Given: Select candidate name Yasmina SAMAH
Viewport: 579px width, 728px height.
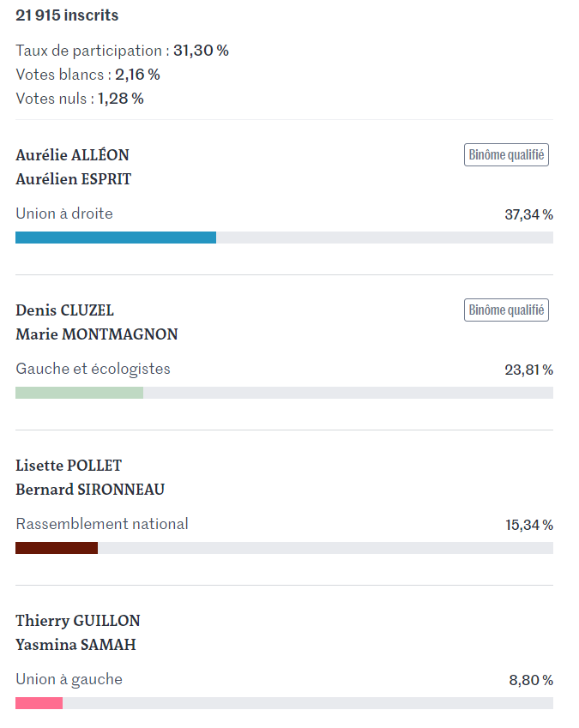Looking at the screenshot, I should 75,645.
